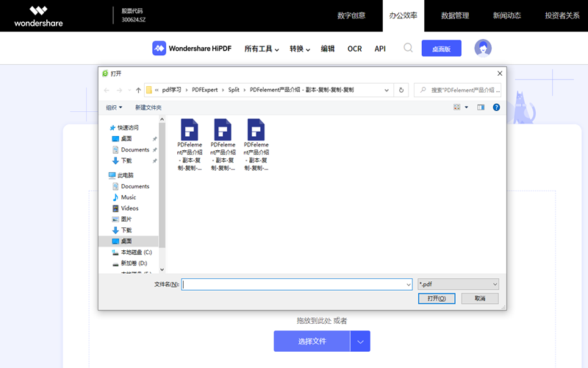Open the 组织 dropdown menu

point(114,107)
